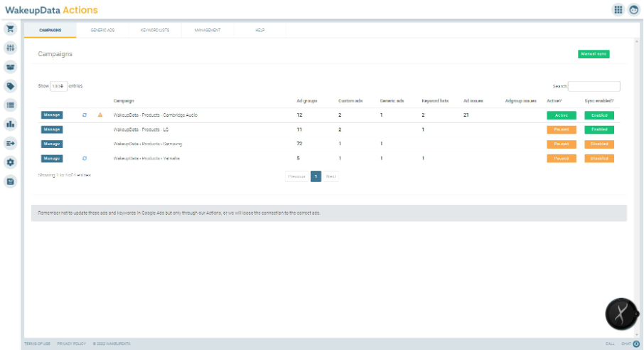Switch to the Help tab
This screenshot has height=350, width=644.
[x=260, y=30]
